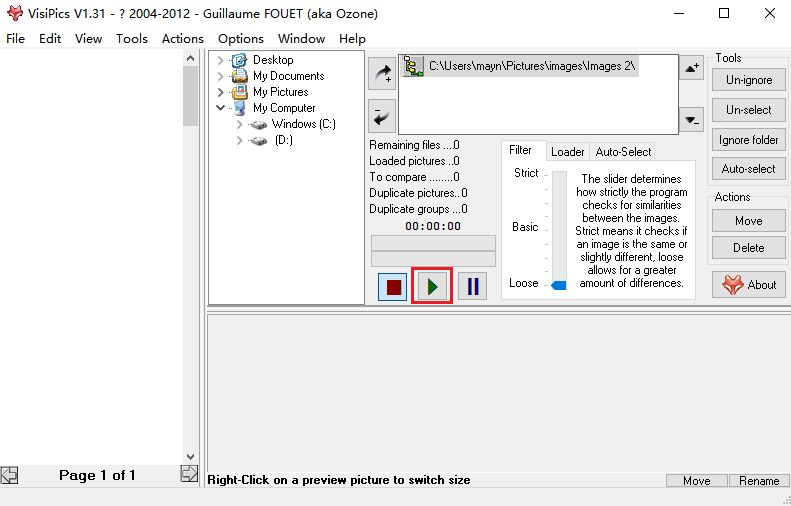Open the Help menu

click(x=352, y=39)
